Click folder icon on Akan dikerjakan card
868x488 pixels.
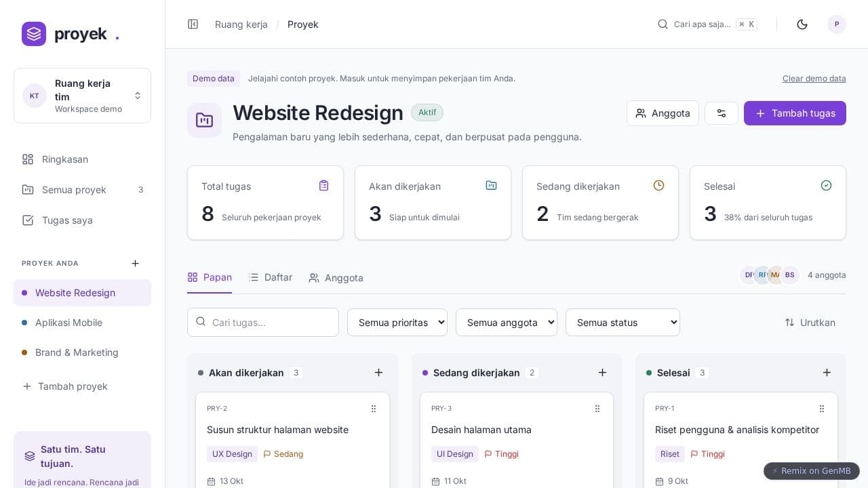click(491, 186)
